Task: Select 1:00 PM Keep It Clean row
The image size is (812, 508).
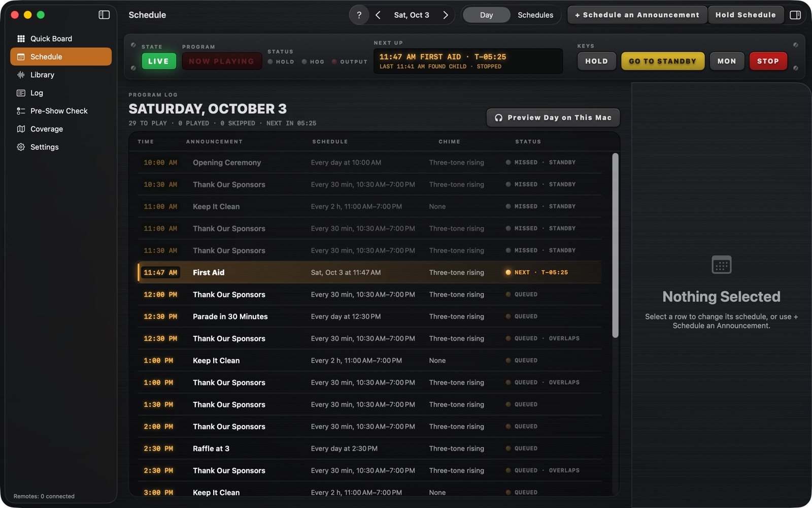Action: 369,361
